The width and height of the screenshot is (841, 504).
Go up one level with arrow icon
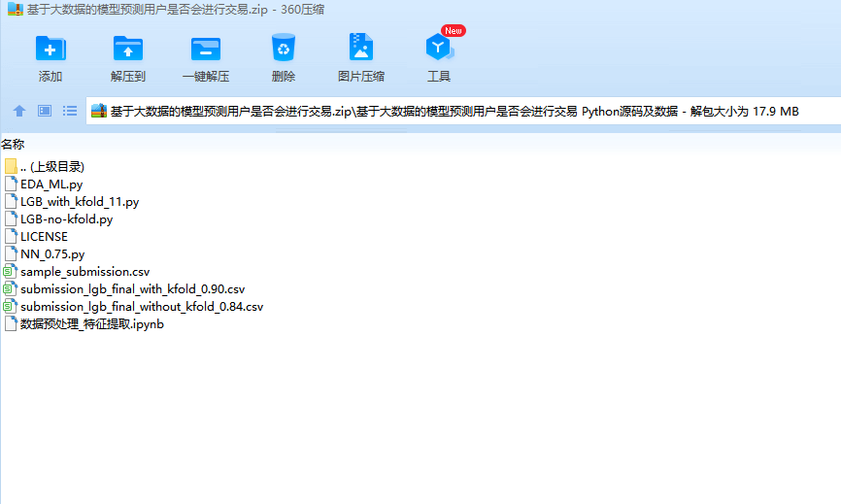tap(19, 111)
